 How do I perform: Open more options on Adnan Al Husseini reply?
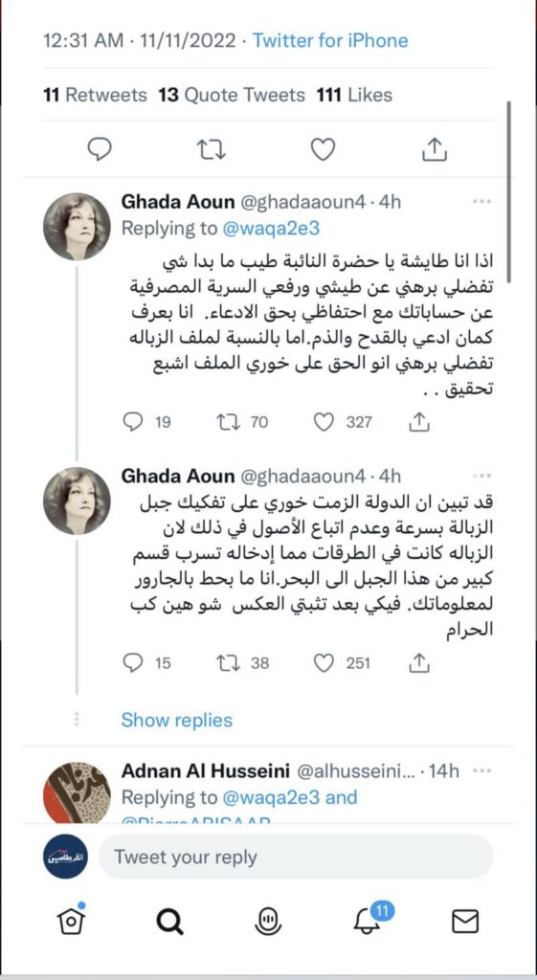point(482,771)
